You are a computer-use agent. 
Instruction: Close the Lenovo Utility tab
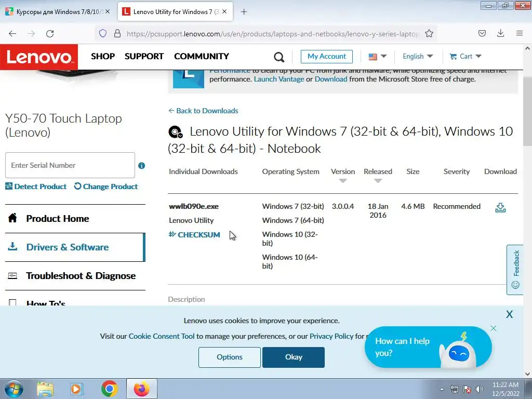224,11
